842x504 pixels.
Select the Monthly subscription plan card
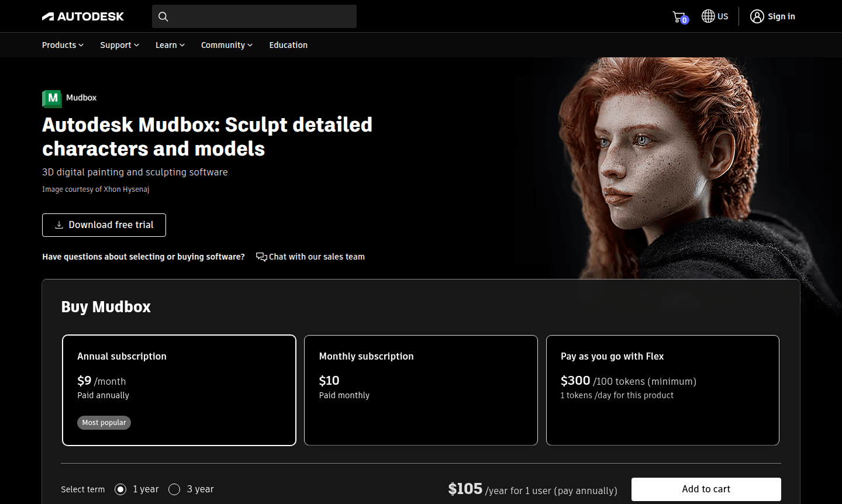point(420,390)
